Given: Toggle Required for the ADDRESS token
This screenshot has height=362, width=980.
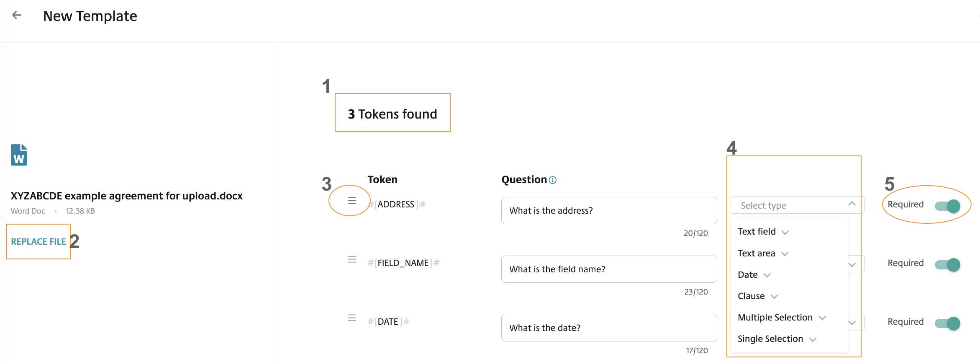Looking at the screenshot, I should click(948, 206).
